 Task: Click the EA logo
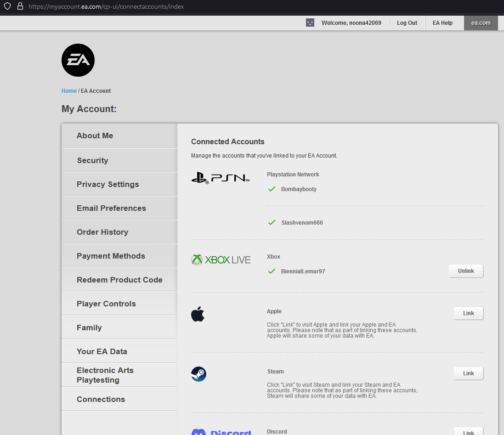point(78,60)
